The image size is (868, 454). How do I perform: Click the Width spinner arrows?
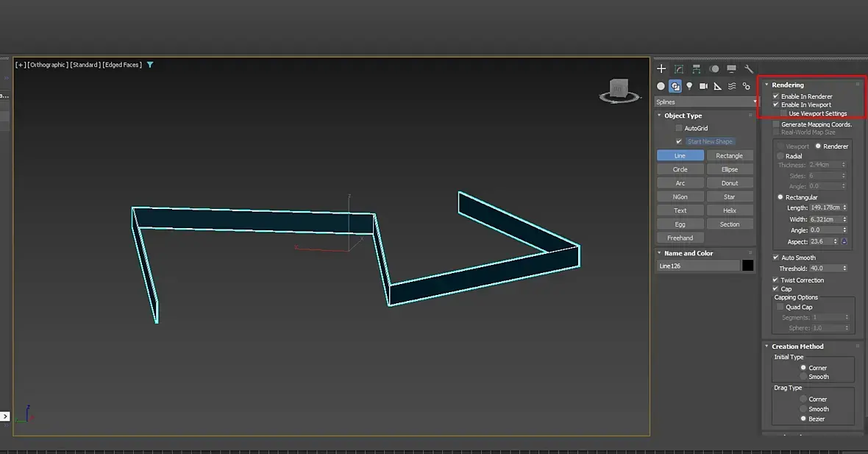point(844,219)
